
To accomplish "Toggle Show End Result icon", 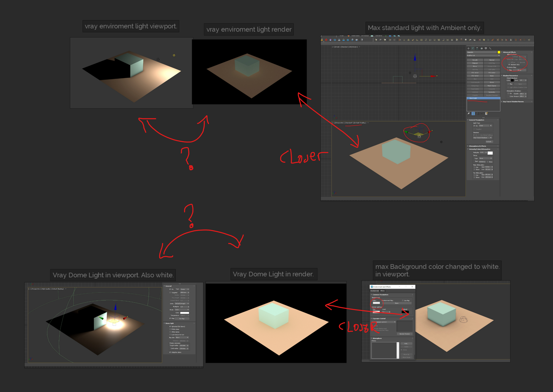I will (x=473, y=113).
